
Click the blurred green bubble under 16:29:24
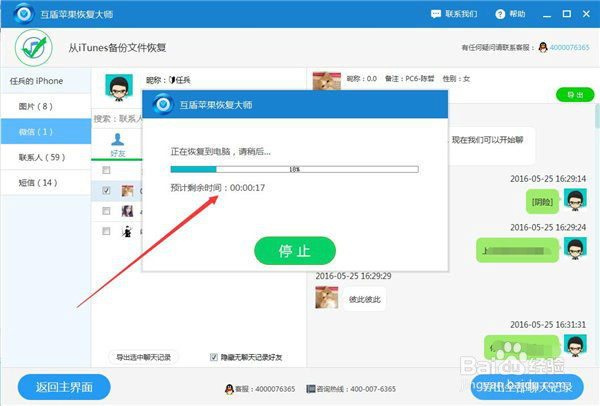517,250
